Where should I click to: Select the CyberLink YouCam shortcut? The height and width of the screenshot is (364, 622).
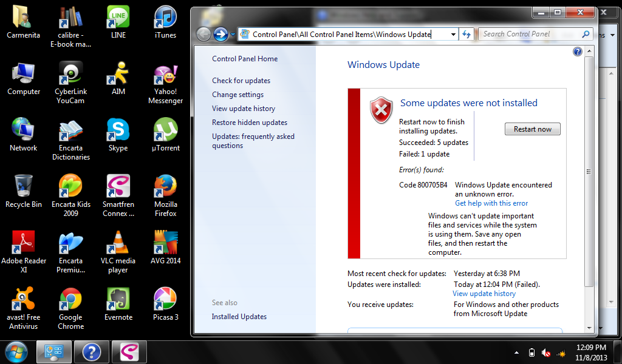click(70, 83)
